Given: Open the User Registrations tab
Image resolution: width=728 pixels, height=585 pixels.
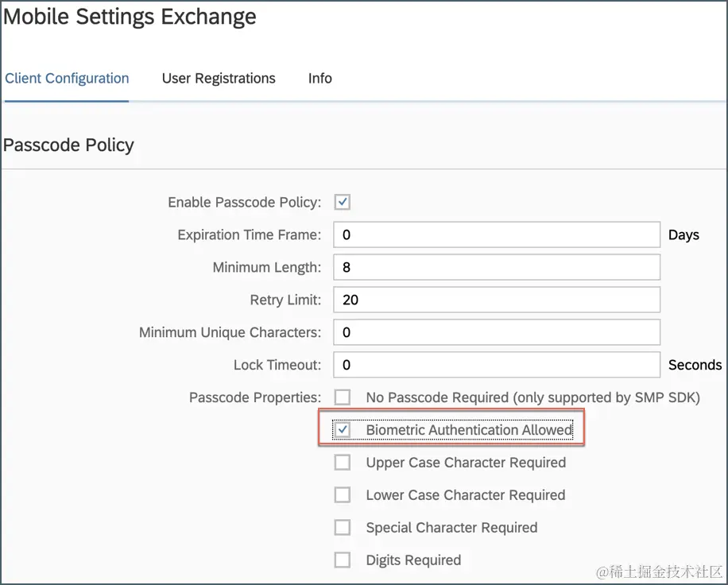Looking at the screenshot, I should click(x=219, y=78).
